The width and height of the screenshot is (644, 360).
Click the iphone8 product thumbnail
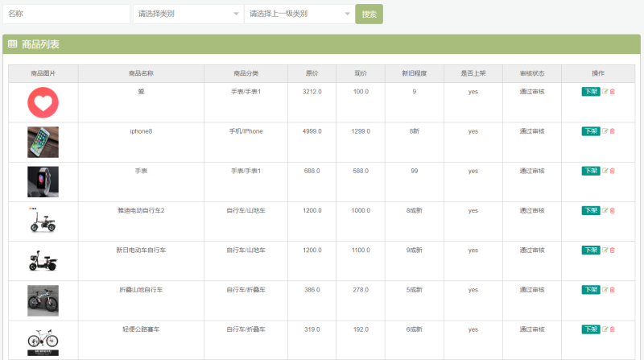(43, 142)
